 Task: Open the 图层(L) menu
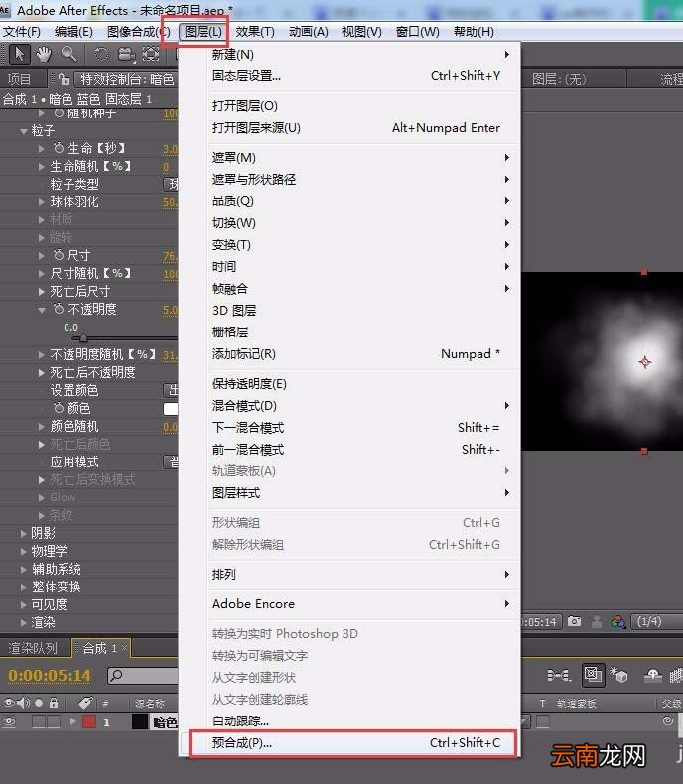[x=203, y=32]
